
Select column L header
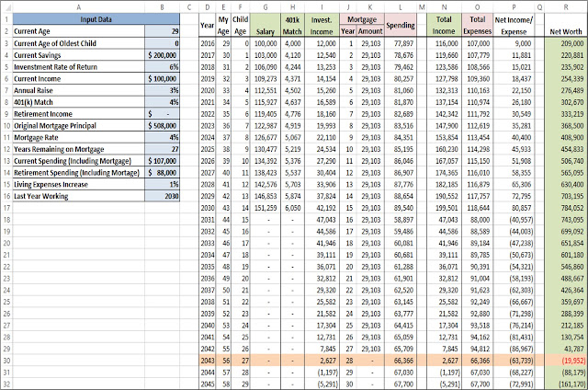point(401,6)
